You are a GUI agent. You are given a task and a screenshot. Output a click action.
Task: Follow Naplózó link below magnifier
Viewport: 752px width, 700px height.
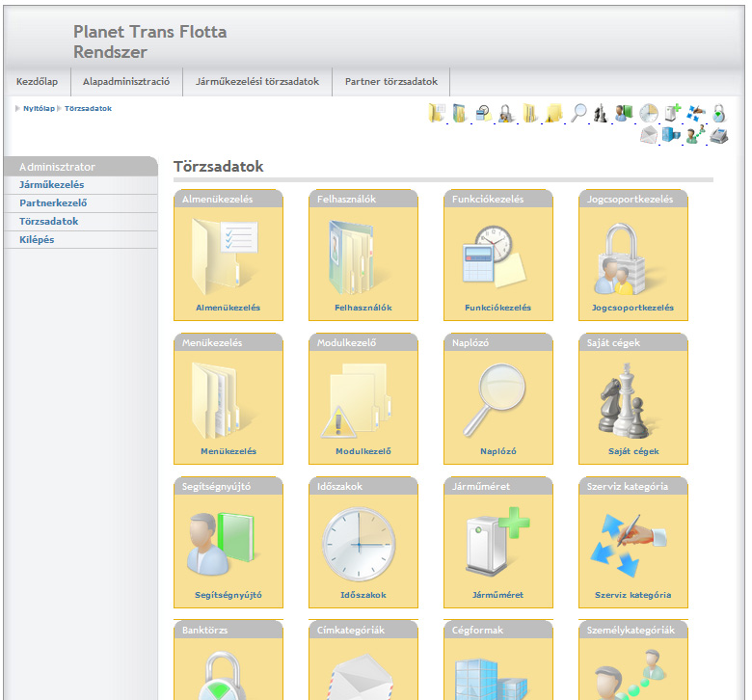pos(498,451)
